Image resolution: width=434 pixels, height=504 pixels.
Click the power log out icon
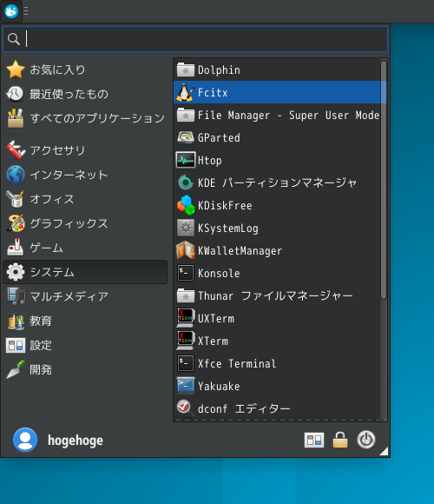pos(366,440)
